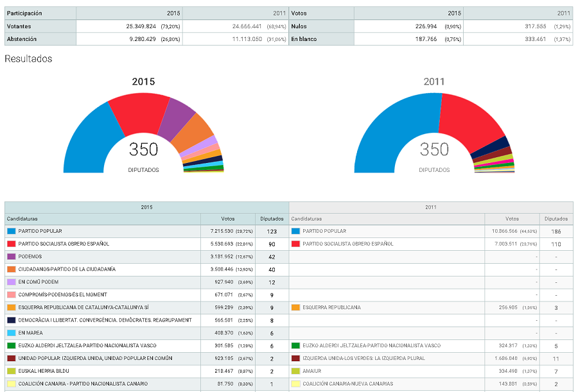Click the 2011 chart title
Screen dimensions: 578x392
[x=434, y=81]
